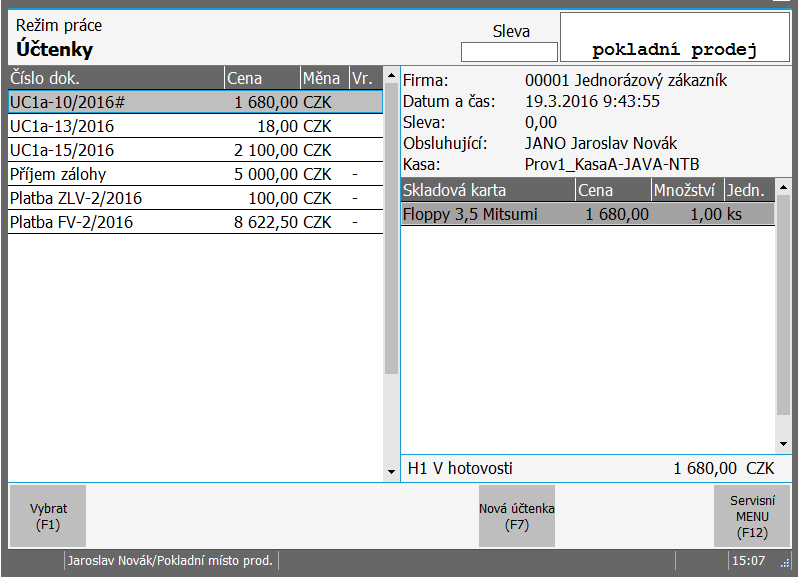Select receipt UC1a-13/2016

(195, 126)
